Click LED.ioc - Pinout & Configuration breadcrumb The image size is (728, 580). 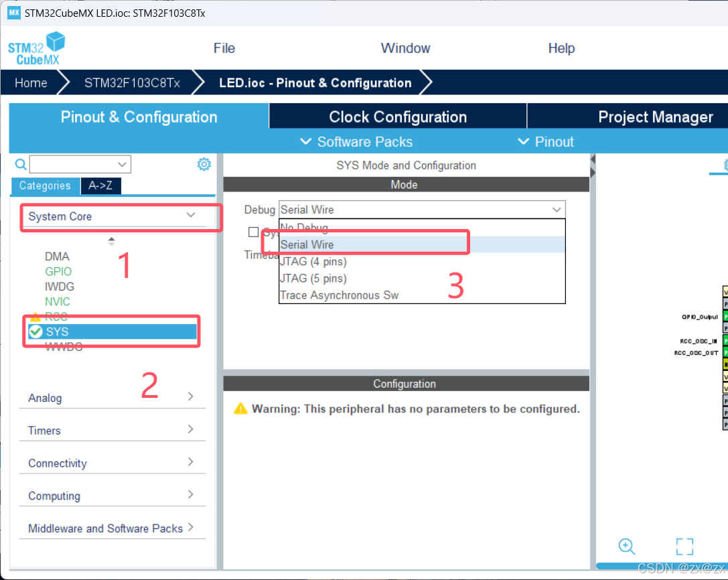[315, 82]
